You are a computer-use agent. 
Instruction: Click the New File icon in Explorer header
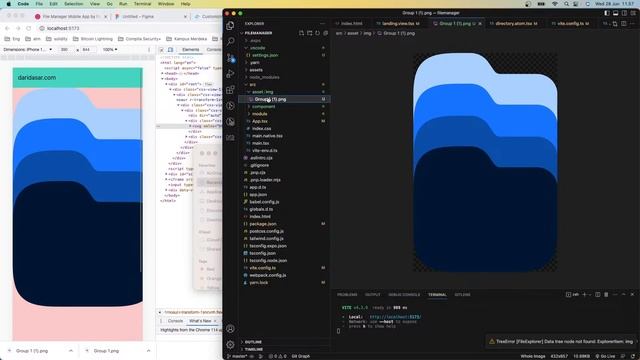point(301,33)
